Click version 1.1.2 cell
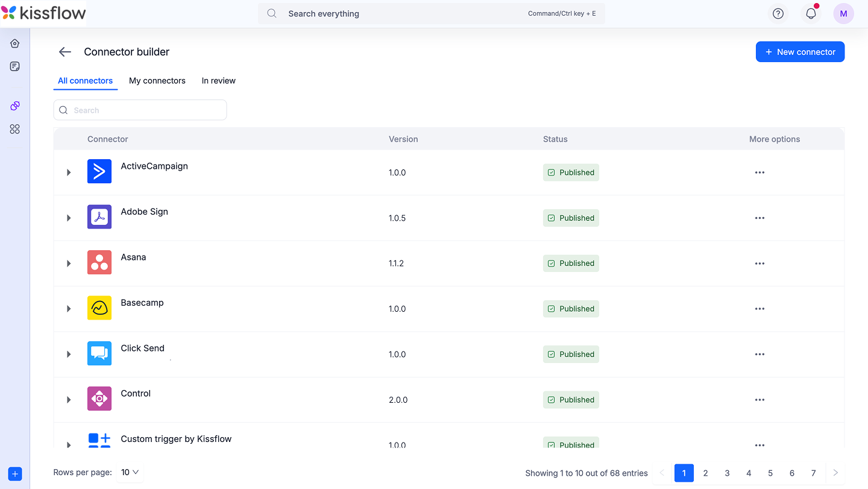868x489 pixels. coord(396,263)
